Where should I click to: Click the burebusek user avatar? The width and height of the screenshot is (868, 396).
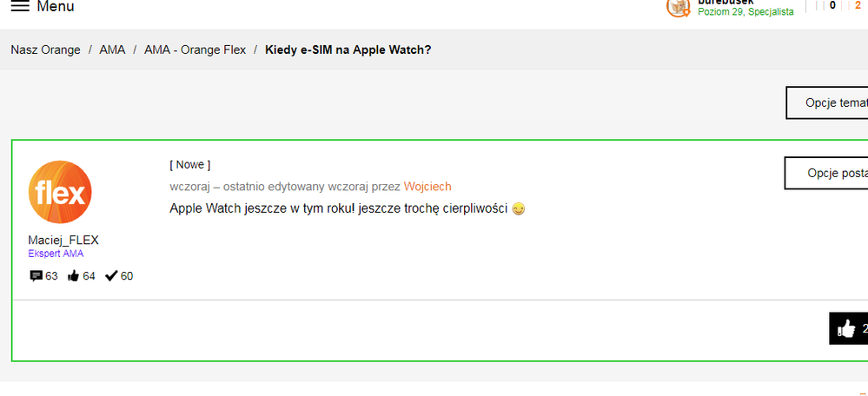coord(679,7)
